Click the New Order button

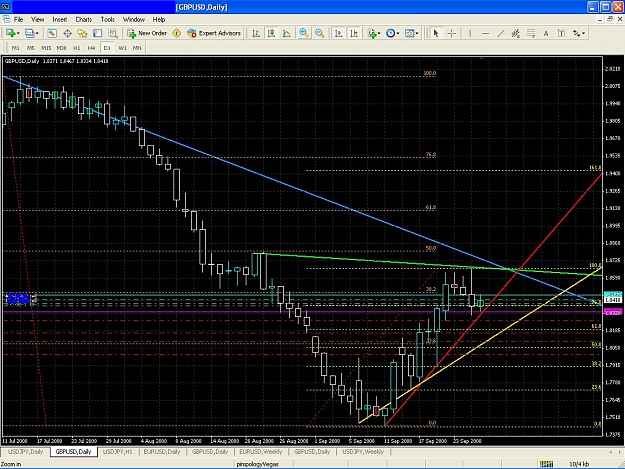(x=147, y=33)
